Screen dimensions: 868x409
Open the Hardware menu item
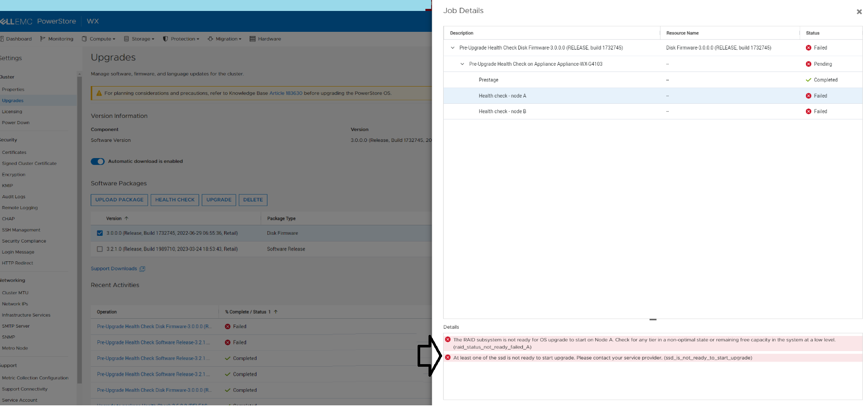[265, 39]
